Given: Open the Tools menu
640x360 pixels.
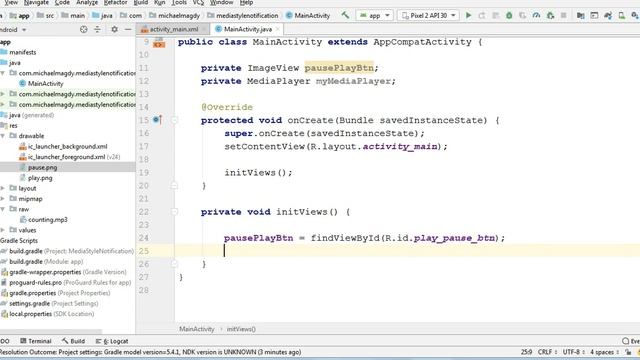Looking at the screenshot, I should [x=179, y=2].
